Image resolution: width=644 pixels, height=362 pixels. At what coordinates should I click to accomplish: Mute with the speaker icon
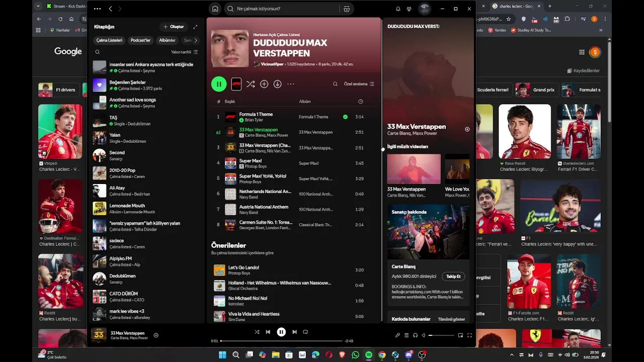click(x=424, y=335)
